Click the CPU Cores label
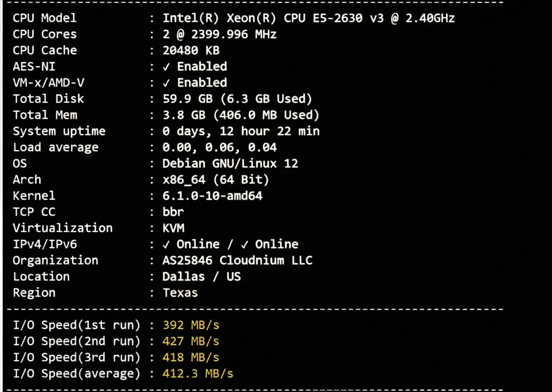This screenshot has width=552, height=392. 44,34
